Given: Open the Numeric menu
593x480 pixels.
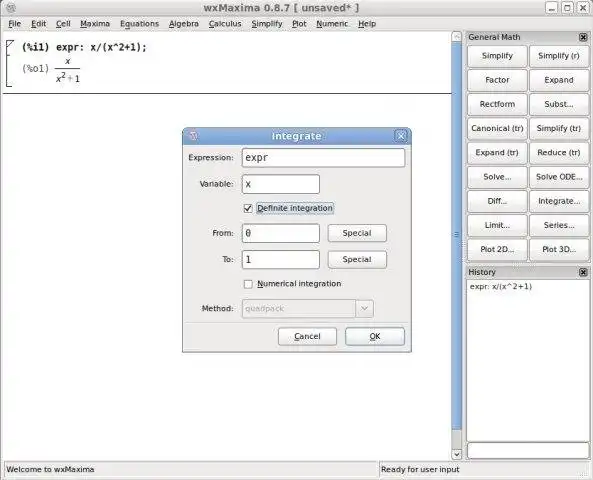Looking at the screenshot, I should 332,24.
